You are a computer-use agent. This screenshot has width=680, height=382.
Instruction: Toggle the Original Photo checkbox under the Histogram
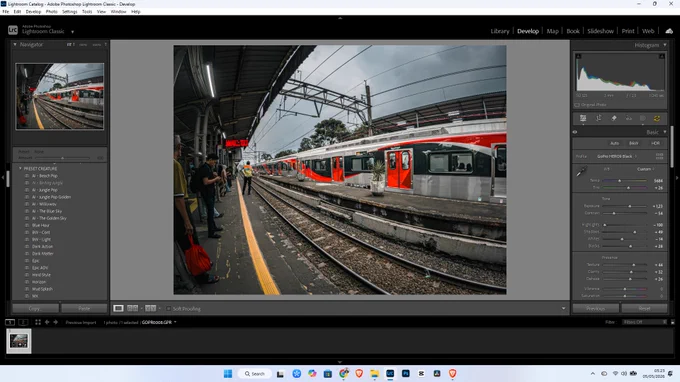(577, 105)
